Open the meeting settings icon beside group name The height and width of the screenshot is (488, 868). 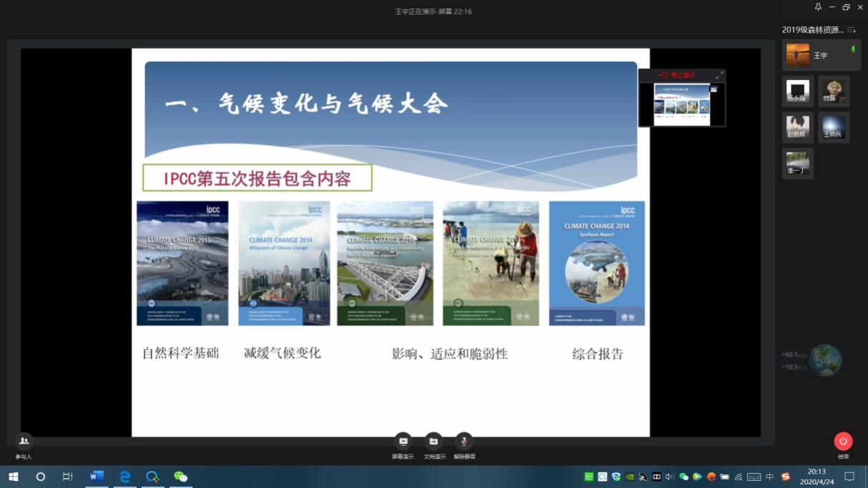[x=852, y=31]
